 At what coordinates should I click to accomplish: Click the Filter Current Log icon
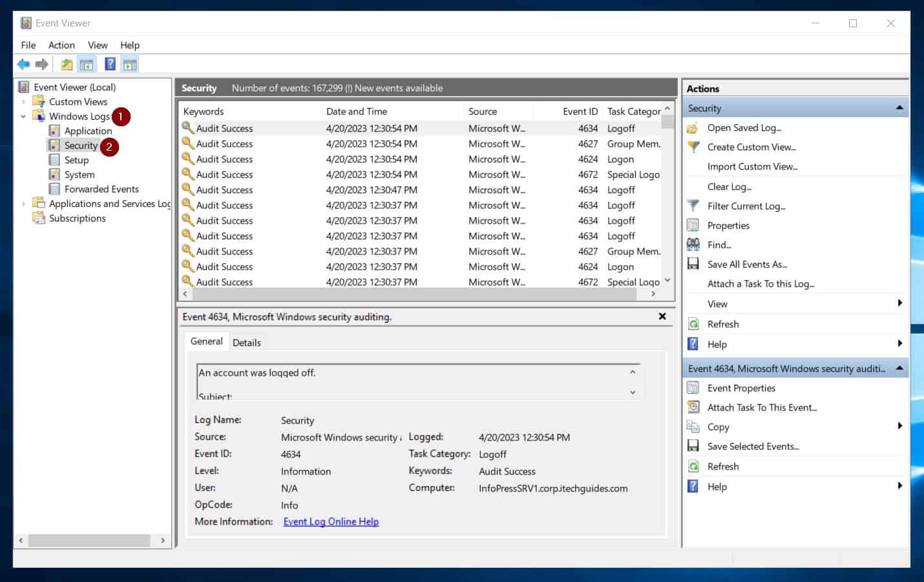pyautogui.click(x=693, y=206)
